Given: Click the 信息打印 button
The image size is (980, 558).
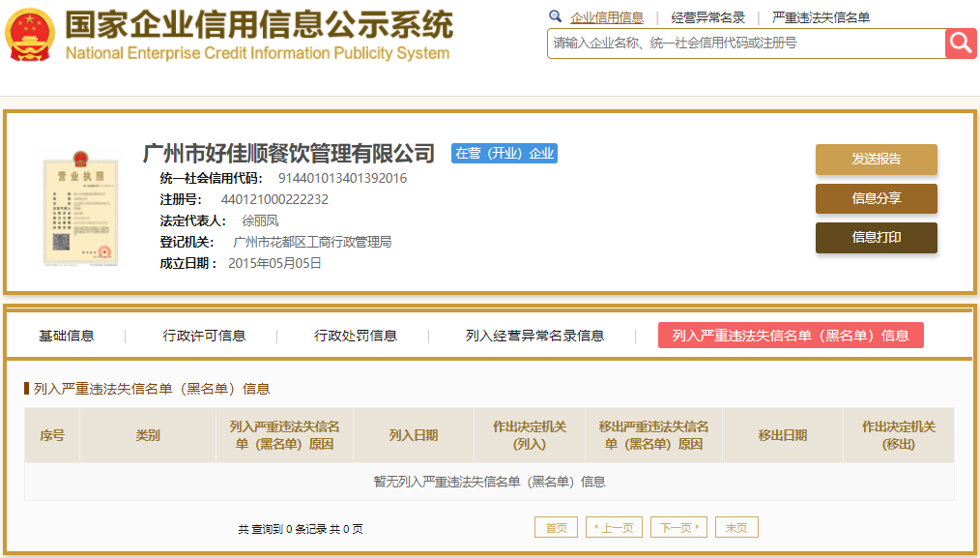Looking at the screenshot, I should point(877,237).
